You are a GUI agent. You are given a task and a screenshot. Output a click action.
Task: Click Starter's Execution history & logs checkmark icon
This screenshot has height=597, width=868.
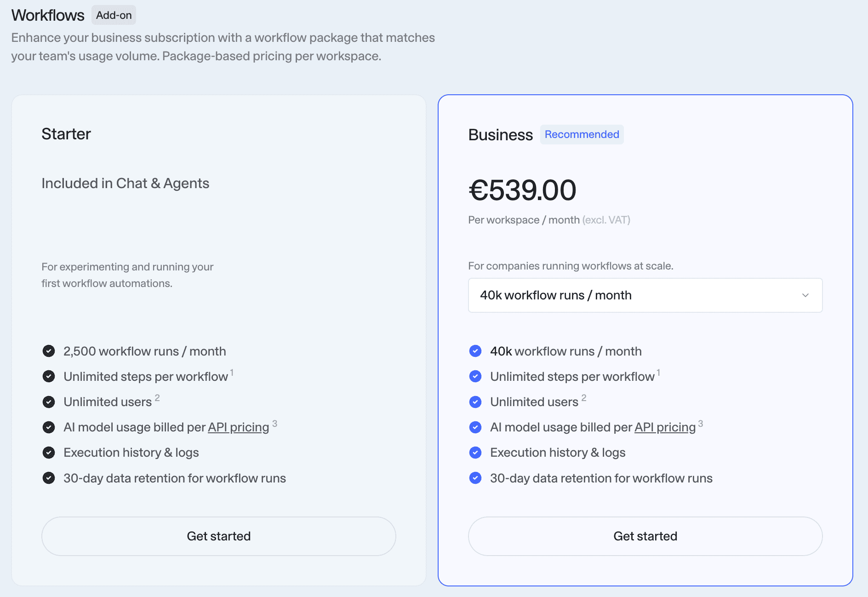pyautogui.click(x=49, y=453)
